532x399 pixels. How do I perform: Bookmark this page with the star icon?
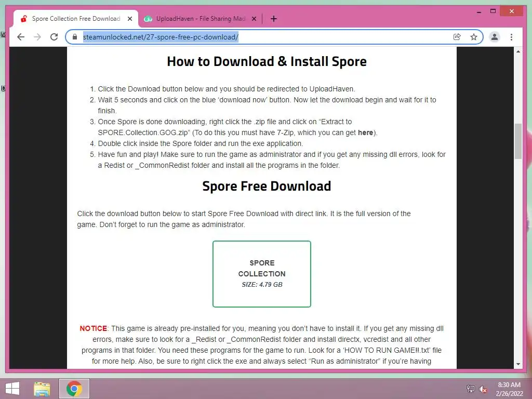point(474,37)
